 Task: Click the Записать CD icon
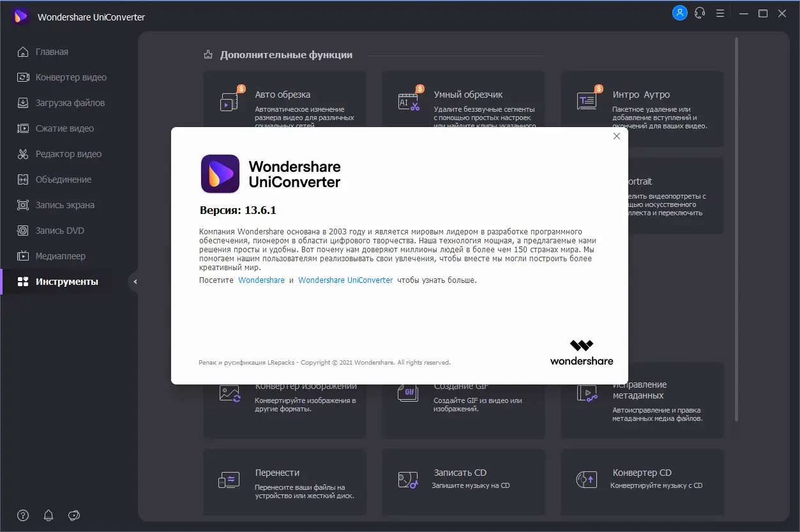[409, 480]
